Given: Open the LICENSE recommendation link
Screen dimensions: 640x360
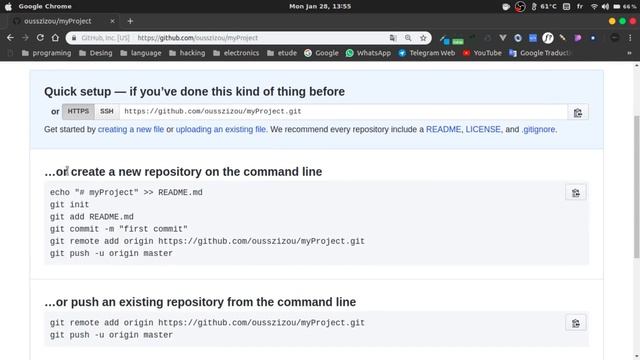Looking at the screenshot, I should click(x=483, y=129).
